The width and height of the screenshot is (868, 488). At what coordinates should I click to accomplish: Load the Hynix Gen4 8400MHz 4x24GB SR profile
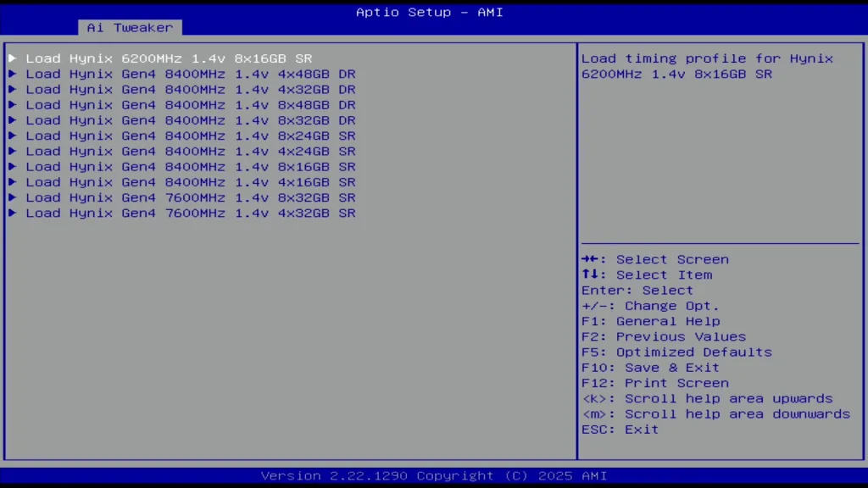(190, 152)
